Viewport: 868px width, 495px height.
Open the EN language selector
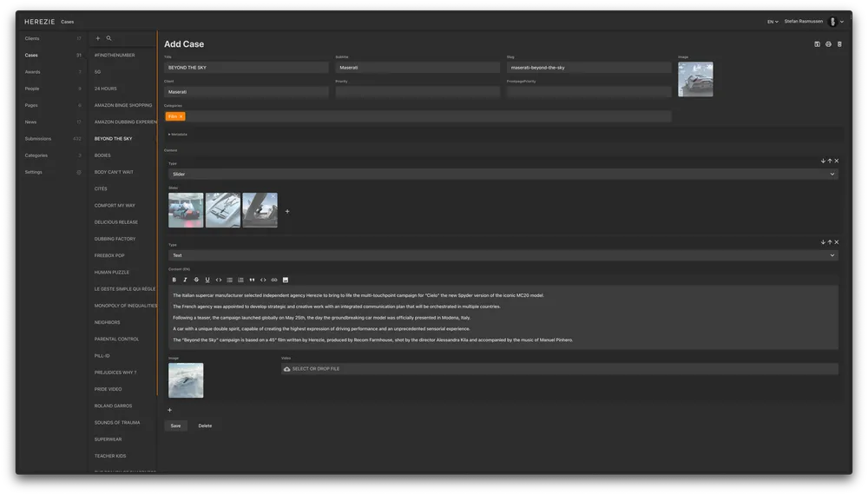click(772, 22)
